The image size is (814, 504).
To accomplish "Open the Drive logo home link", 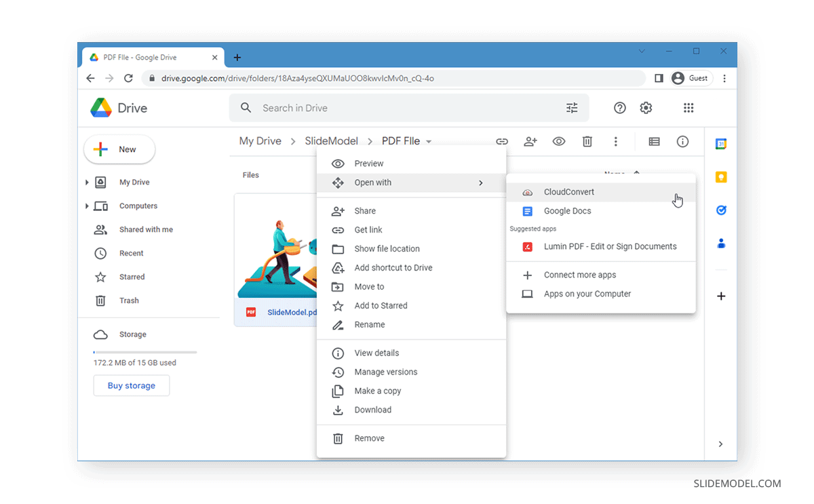I will 119,108.
